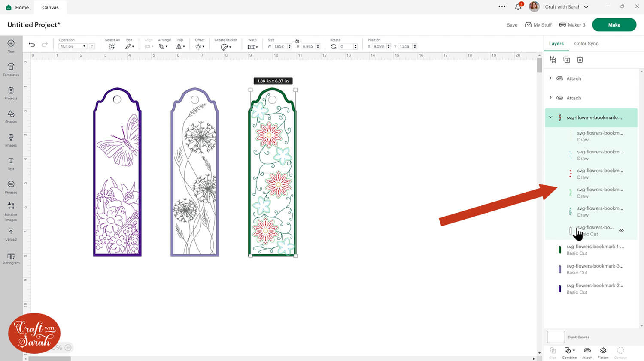Toggle visibility eye on the Basic Cut sublayer
644x361 pixels.
click(x=621, y=231)
